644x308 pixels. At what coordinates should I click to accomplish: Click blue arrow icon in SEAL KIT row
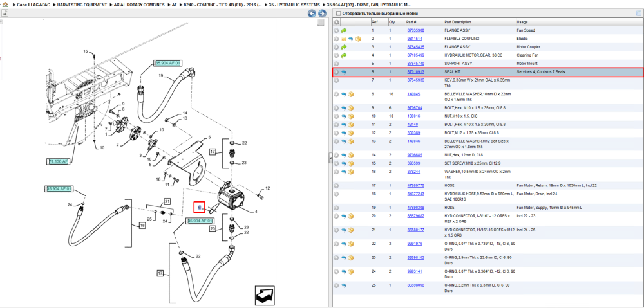tap(344, 72)
